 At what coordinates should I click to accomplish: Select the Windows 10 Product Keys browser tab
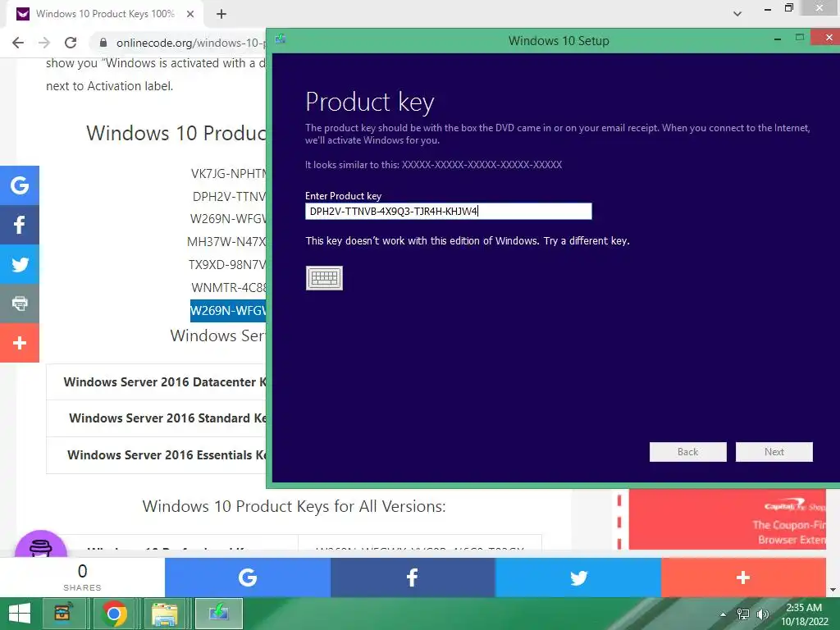[106, 15]
